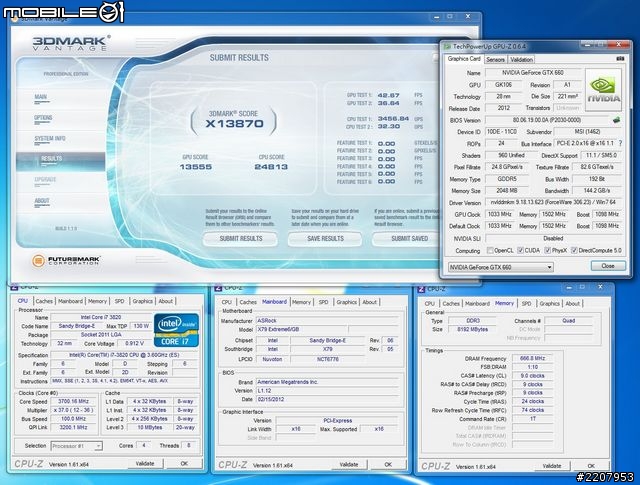Click the GPU-Z Name field NVIDIA GeForce GTX 660
The width and height of the screenshot is (640, 485).
[x=533, y=73]
